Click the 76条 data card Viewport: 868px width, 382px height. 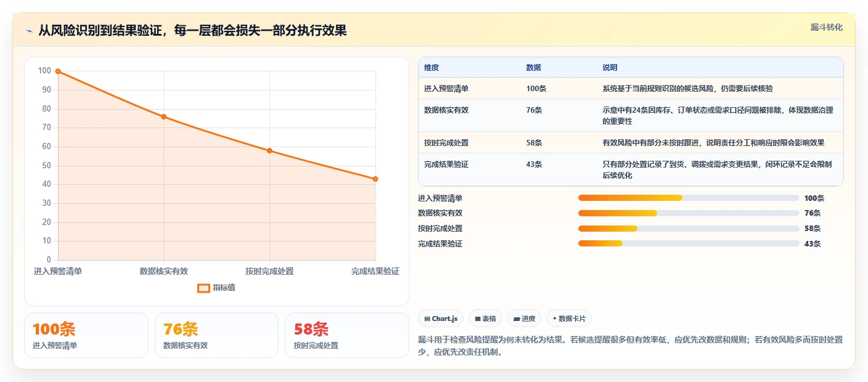coord(217,335)
